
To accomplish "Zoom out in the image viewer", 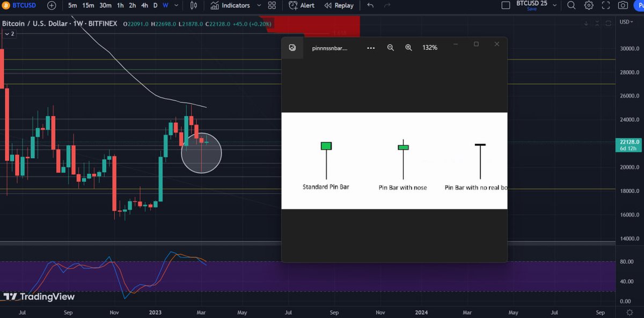I will tap(391, 48).
